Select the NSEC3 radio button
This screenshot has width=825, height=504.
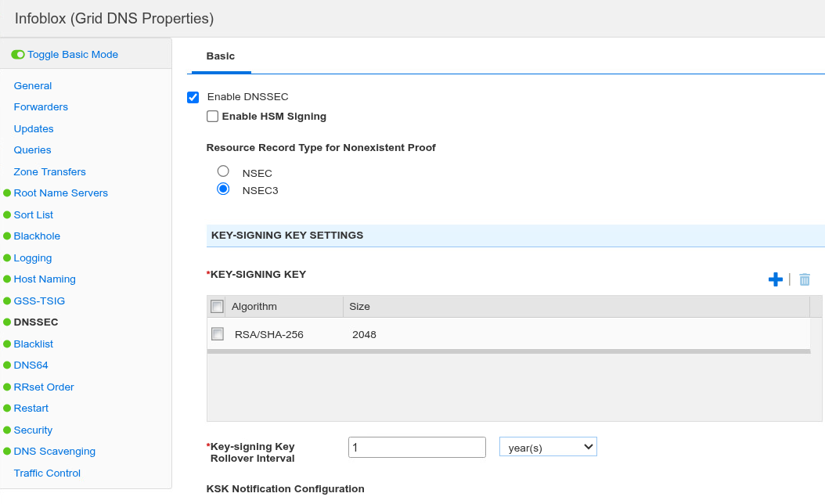pos(223,189)
